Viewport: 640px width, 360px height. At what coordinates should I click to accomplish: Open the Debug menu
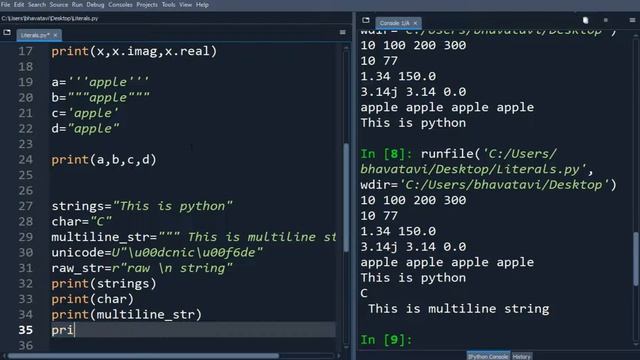(x=95, y=5)
